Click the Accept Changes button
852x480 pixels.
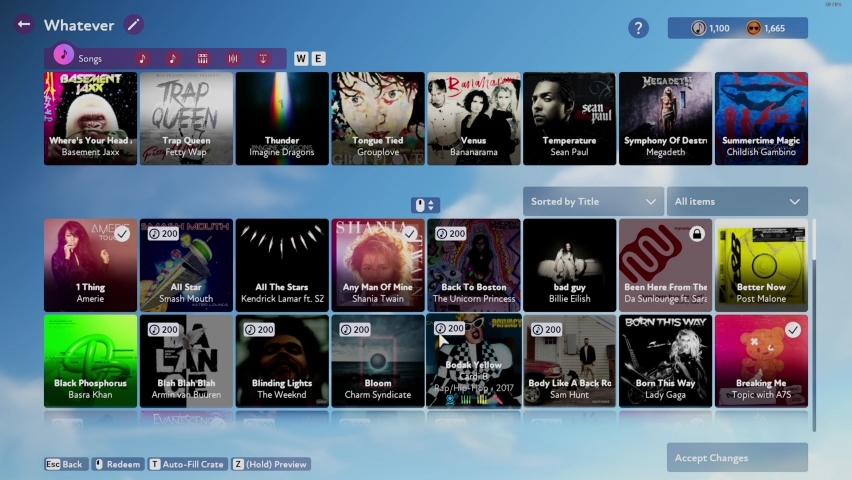737,458
